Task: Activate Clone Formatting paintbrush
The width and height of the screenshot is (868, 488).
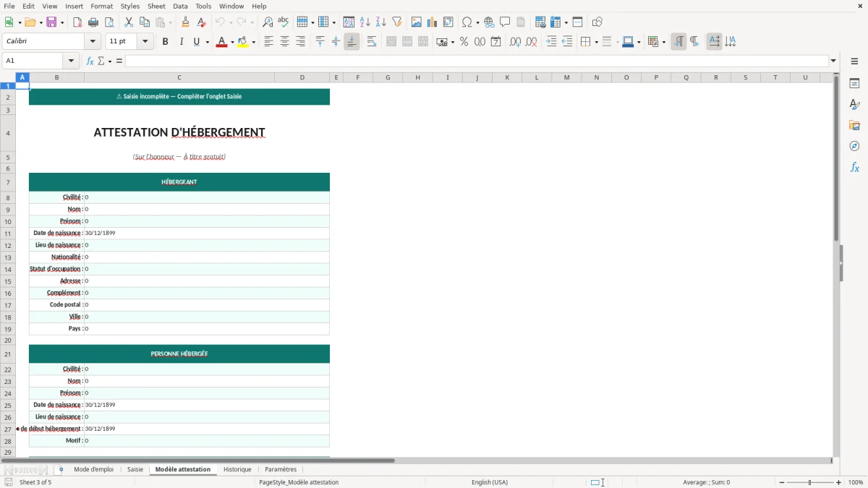Action: click(186, 22)
